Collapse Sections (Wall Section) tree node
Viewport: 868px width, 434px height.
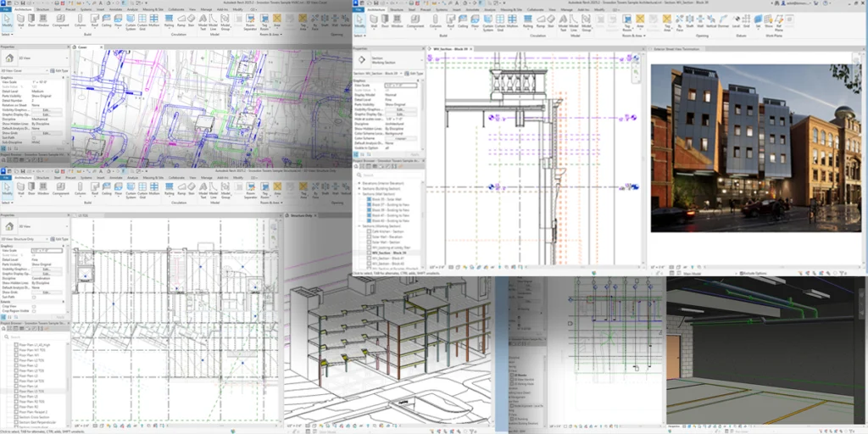(359, 194)
